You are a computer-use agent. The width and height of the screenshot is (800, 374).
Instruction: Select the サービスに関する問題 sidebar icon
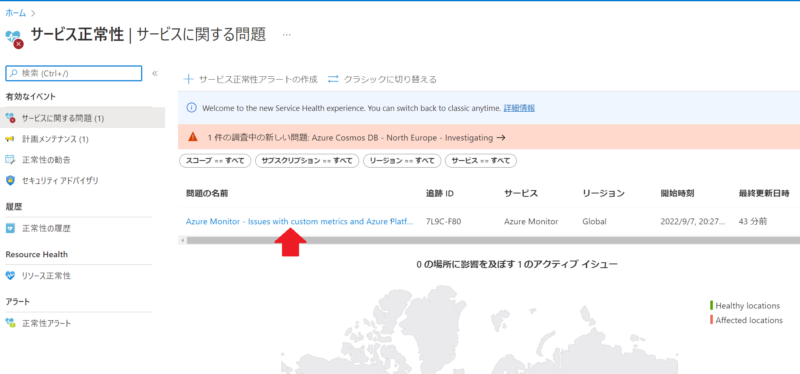(x=11, y=118)
